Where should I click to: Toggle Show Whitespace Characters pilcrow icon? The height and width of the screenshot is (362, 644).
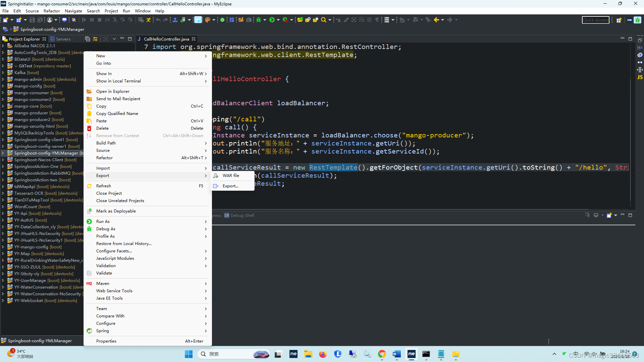click(377, 20)
